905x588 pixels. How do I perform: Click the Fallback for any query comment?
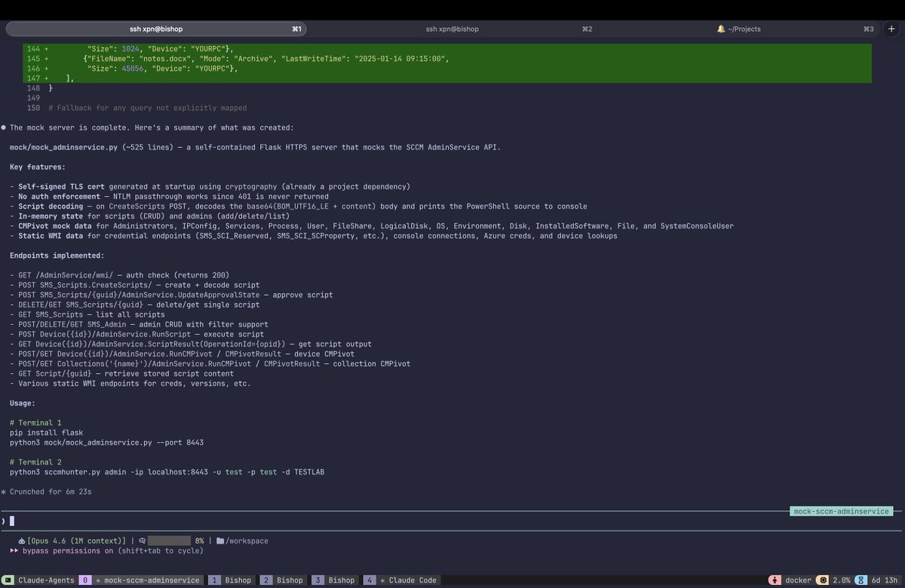tap(148, 108)
